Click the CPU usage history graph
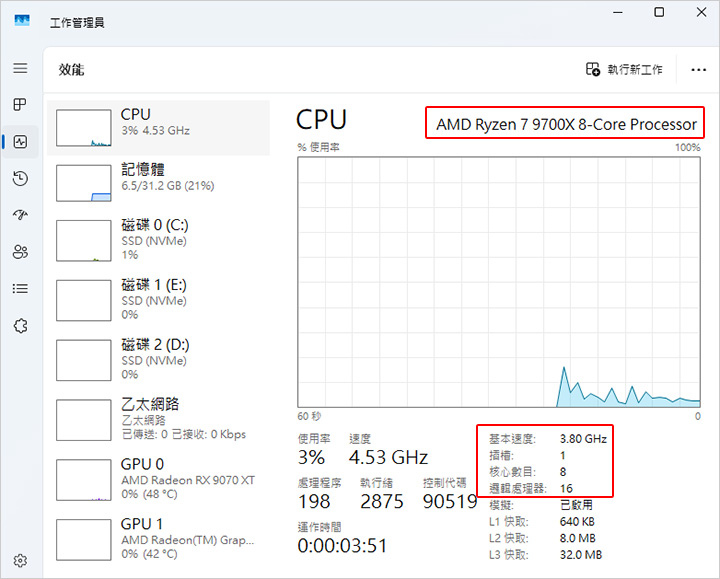The image size is (720, 579). tap(499, 282)
